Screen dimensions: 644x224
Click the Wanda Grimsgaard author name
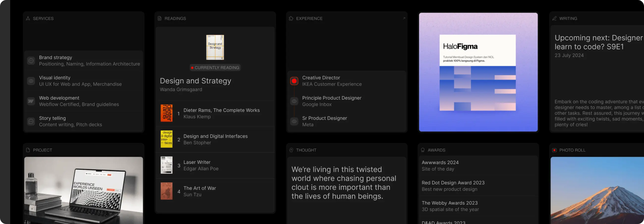[x=181, y=89]
